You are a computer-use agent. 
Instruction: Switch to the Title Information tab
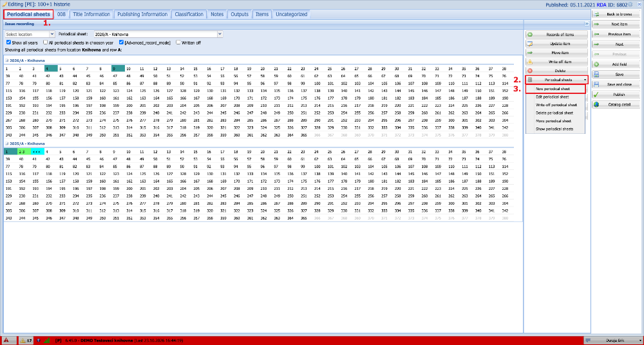point(91,14)
